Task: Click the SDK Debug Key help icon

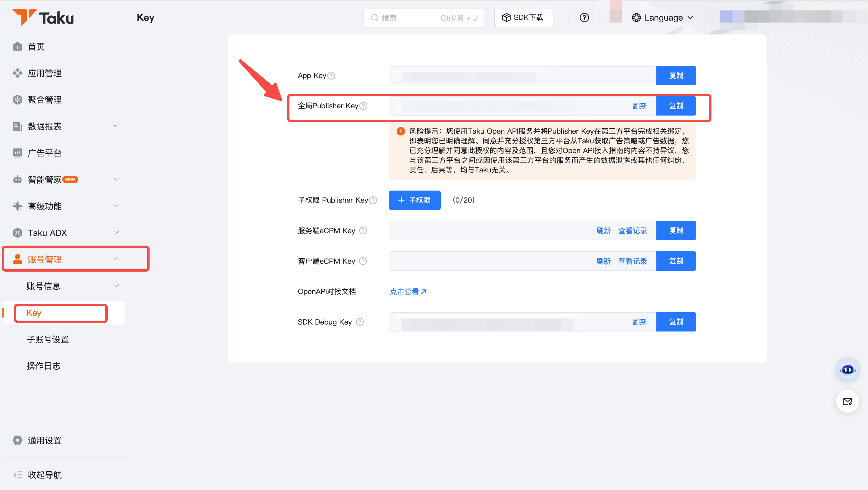Action: coord(360,322)
